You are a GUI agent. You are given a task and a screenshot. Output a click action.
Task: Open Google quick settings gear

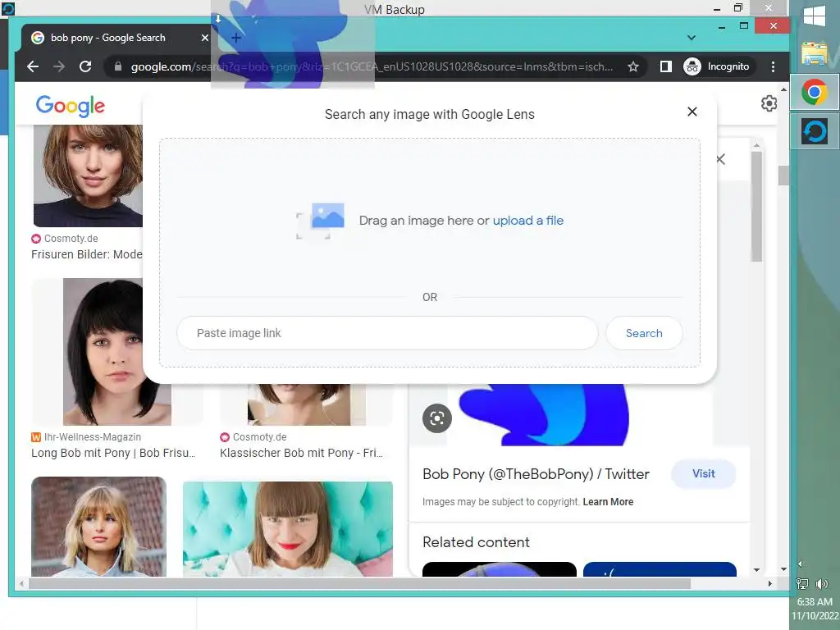[x=769, y=103]
